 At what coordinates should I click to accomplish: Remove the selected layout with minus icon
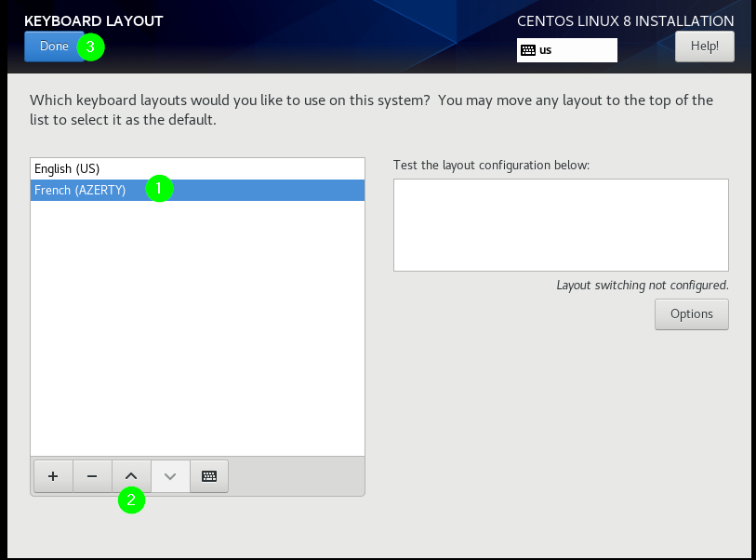click(92, 476)
